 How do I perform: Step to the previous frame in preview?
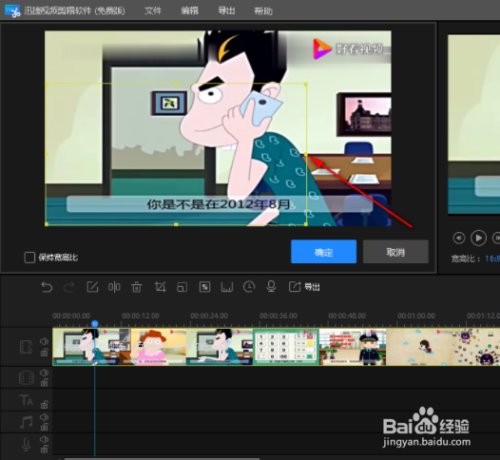459,238
